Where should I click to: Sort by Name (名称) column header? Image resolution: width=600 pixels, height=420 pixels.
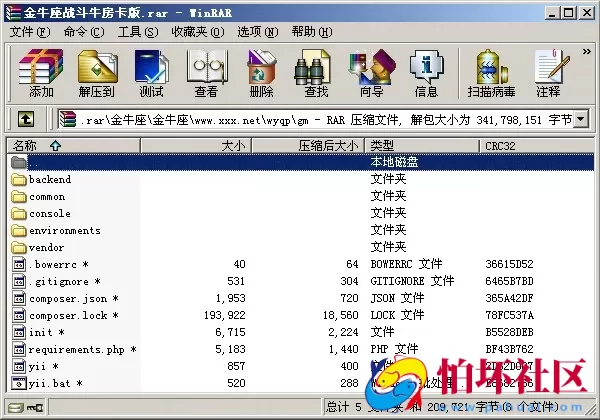click(x=73, y=146)
